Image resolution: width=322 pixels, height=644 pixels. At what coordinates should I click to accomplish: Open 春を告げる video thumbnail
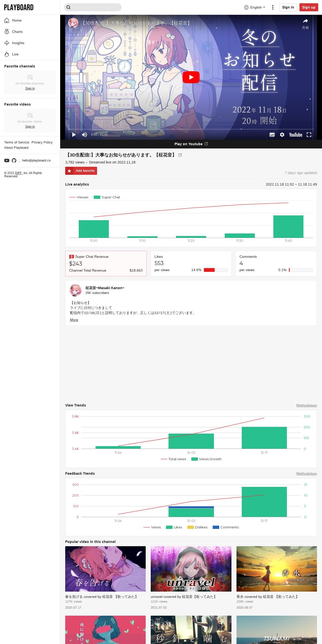pyautogui.click(x=105, y=569)
